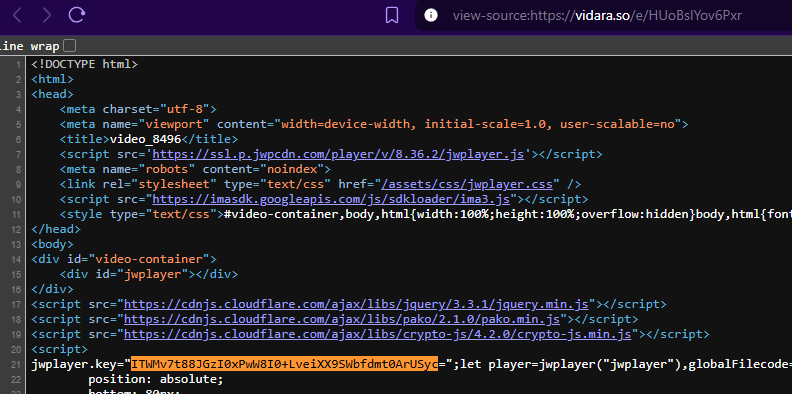Image resolution: width=792 pixels, height=394 pixels.
Task: Click the <script> tag on line 20
Action: [60, 350]
